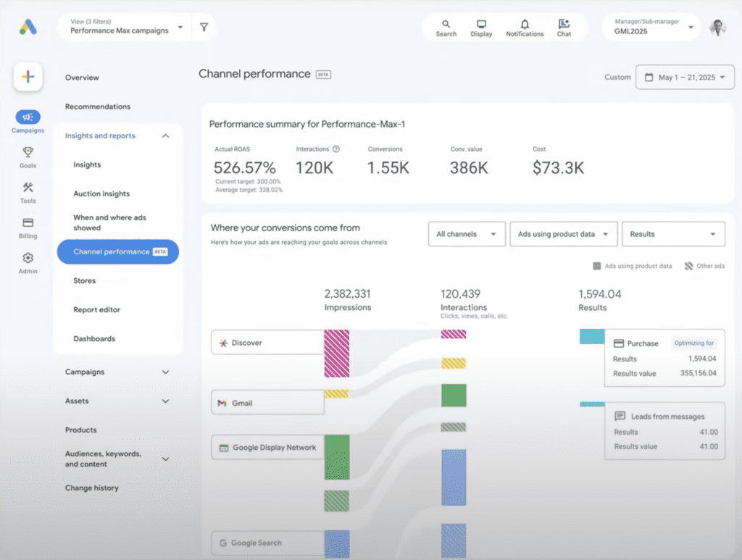Click the Discover channel star icon
Viewport: 742px width, 560px height.
coord(223,343)
